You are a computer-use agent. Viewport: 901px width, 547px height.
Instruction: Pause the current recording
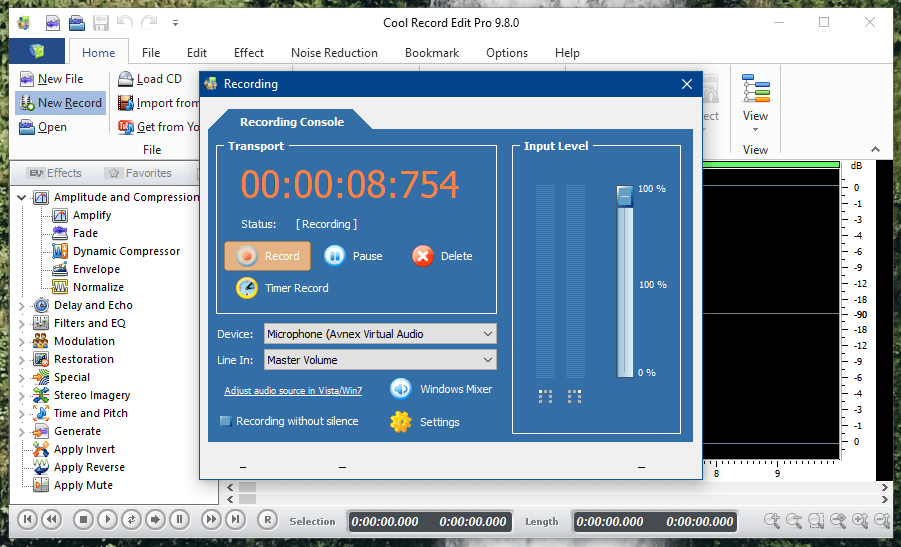[x=353, y=256]
